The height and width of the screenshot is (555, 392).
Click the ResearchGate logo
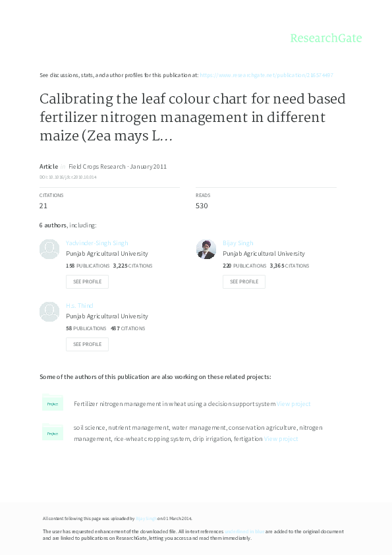pyautogui.click(x=326, y=38)
